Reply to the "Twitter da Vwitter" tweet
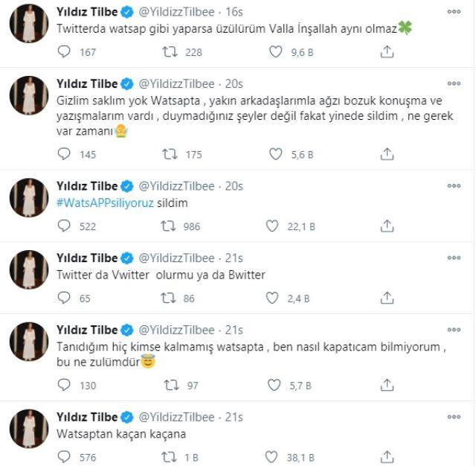Image resolution: width=476 pixels, height=466 pixels. coord(65,298)
